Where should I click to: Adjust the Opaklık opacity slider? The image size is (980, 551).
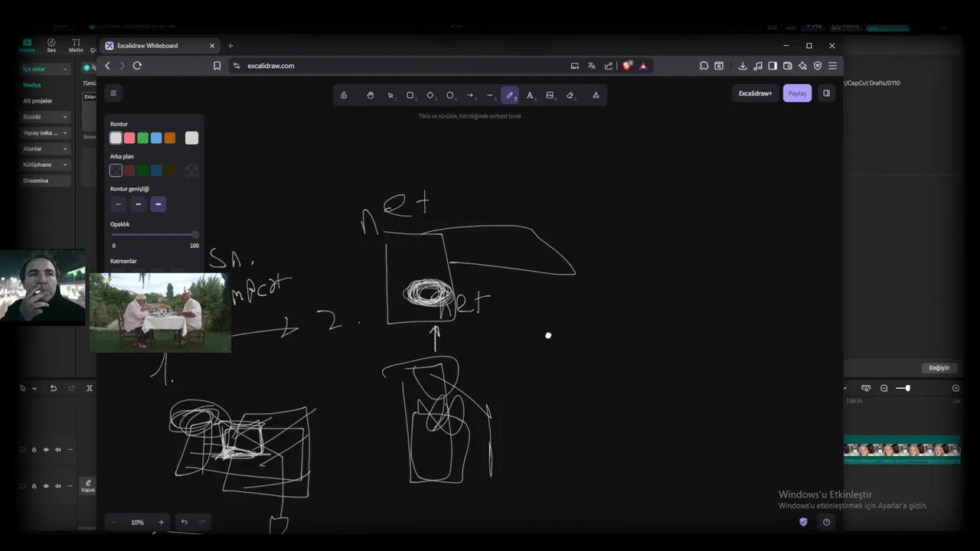point(155,235)
